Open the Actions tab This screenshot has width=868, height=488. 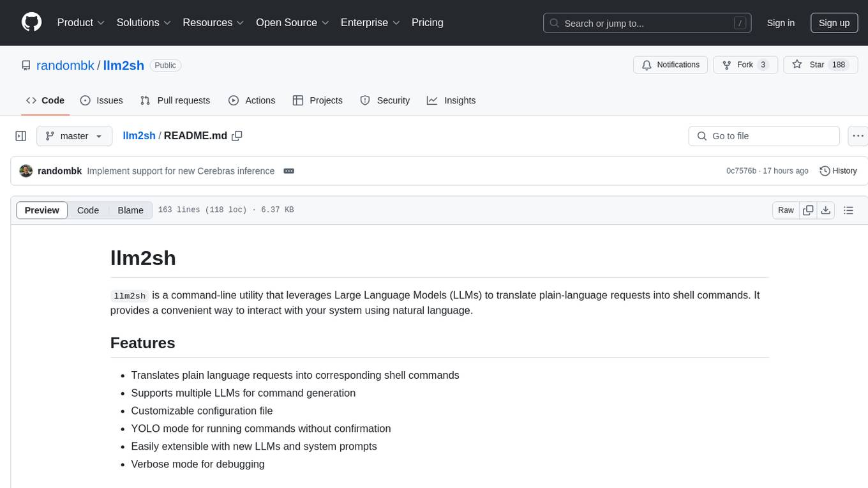pyautogui.click(x=251, y=100)
